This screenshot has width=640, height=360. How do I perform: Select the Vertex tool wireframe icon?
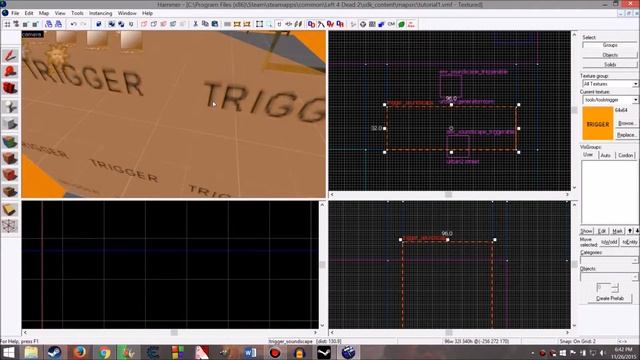(10, 226)
